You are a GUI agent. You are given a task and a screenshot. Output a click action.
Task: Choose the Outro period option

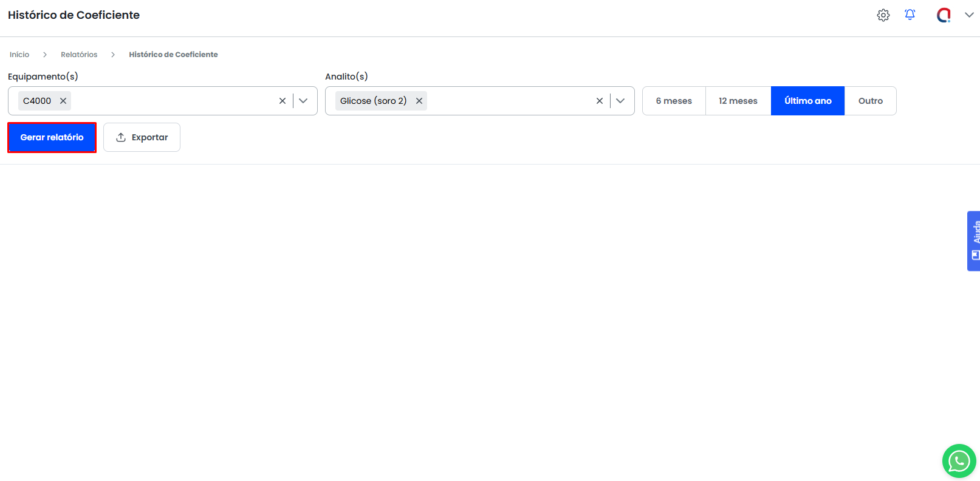coord(870,101)
